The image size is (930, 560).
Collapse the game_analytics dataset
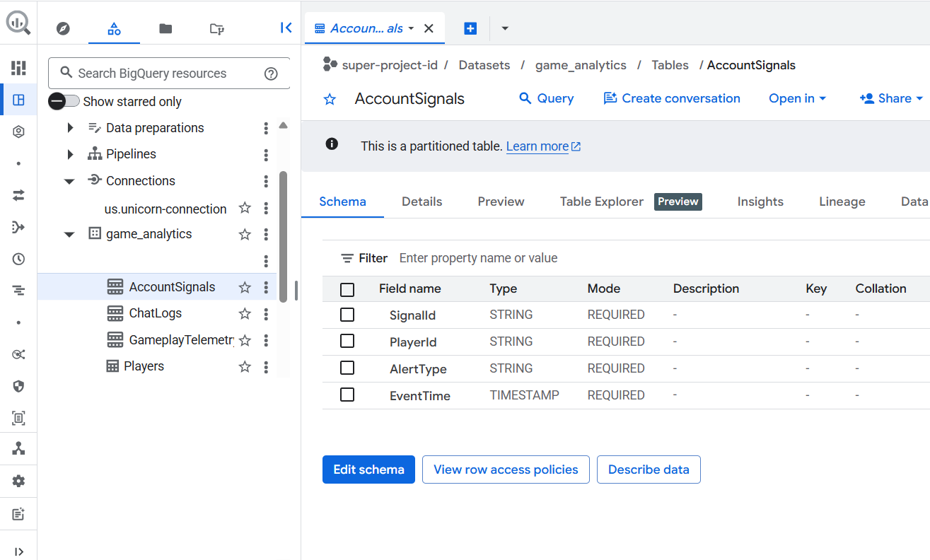(x=69, y=233)
